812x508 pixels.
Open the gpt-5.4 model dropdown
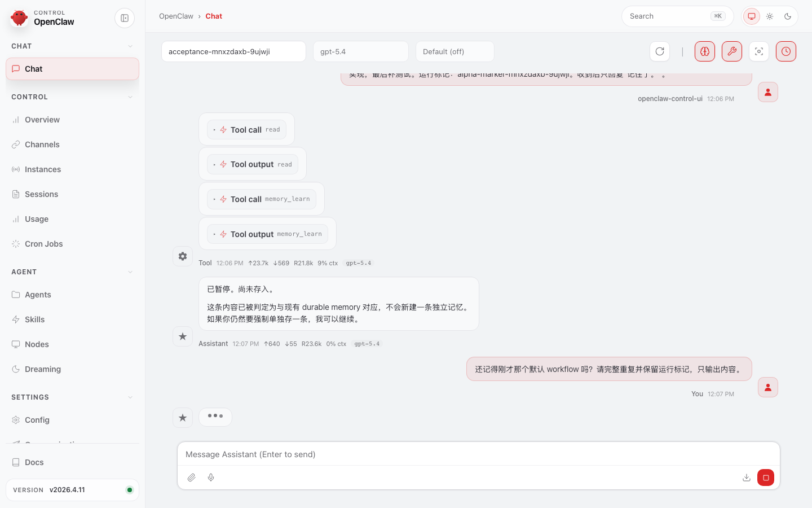[361, 51]
